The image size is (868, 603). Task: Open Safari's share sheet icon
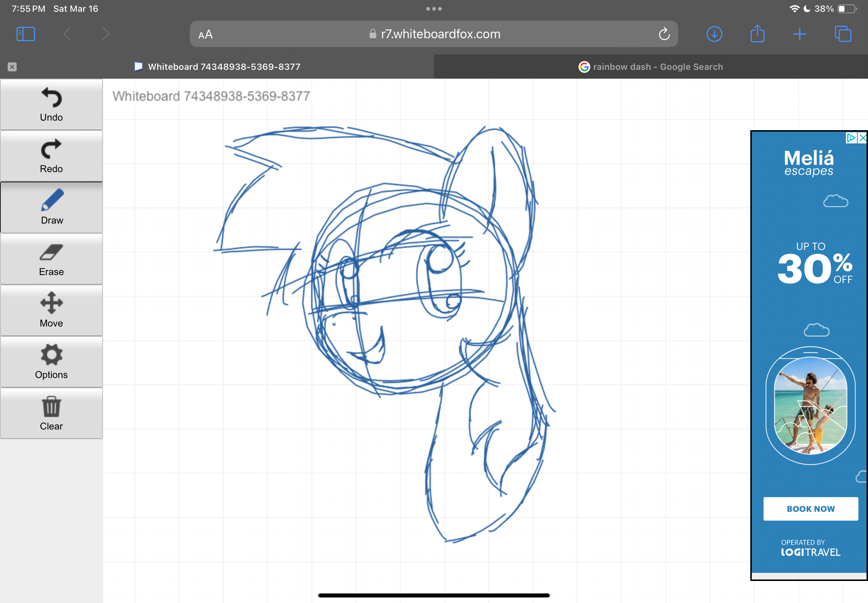point(757,34)
